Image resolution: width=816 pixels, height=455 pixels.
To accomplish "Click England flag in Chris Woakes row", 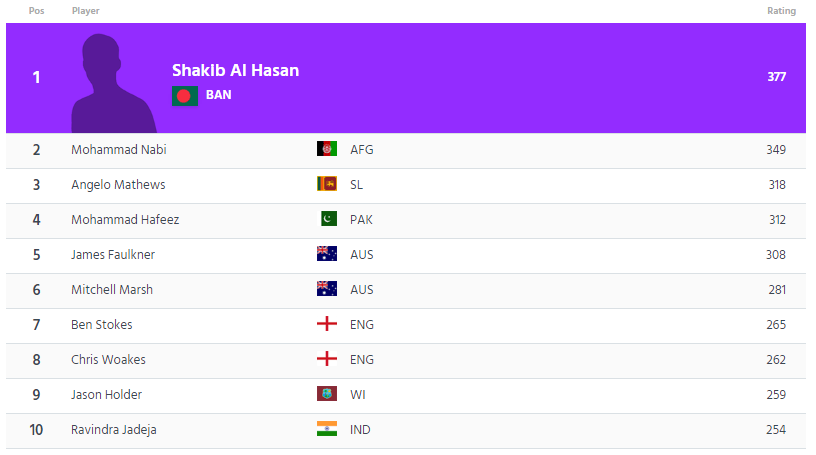I will tap(327, 360).
